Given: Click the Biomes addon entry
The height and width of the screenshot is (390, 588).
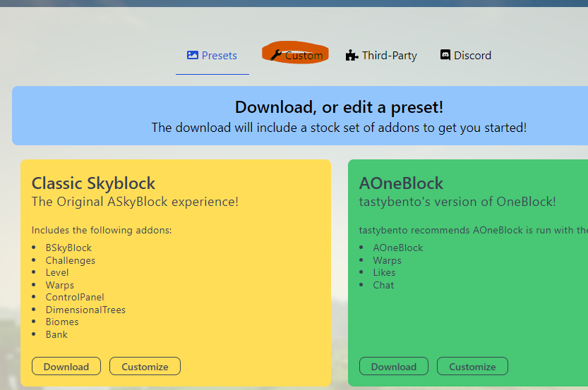Looking at the screenshot, I should click(62, 322).
